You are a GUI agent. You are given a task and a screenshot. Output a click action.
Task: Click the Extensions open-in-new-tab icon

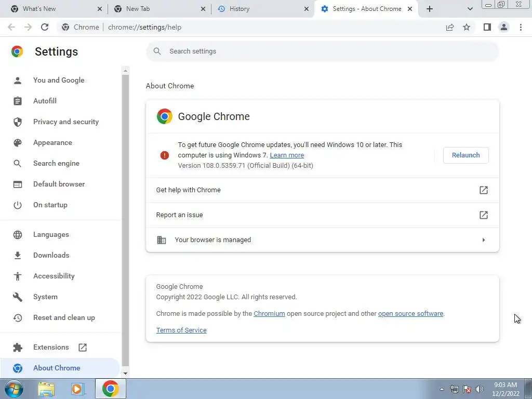[x=83, y=348]
